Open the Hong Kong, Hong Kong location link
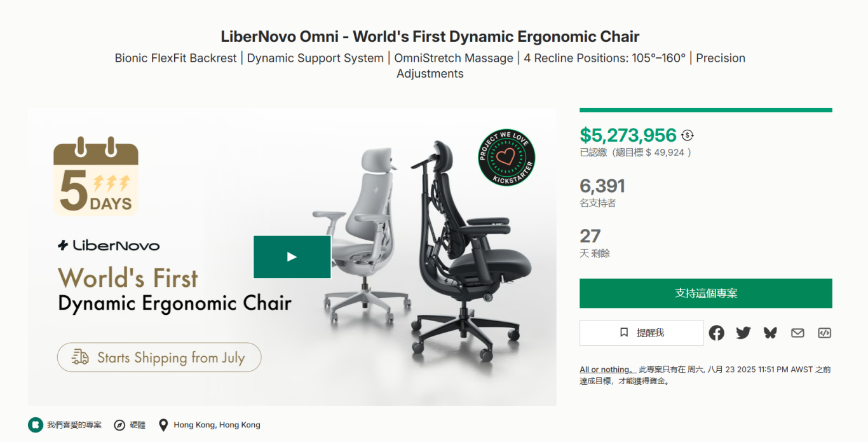Screen dimensions: 868x442 click(x=217, y=425)
